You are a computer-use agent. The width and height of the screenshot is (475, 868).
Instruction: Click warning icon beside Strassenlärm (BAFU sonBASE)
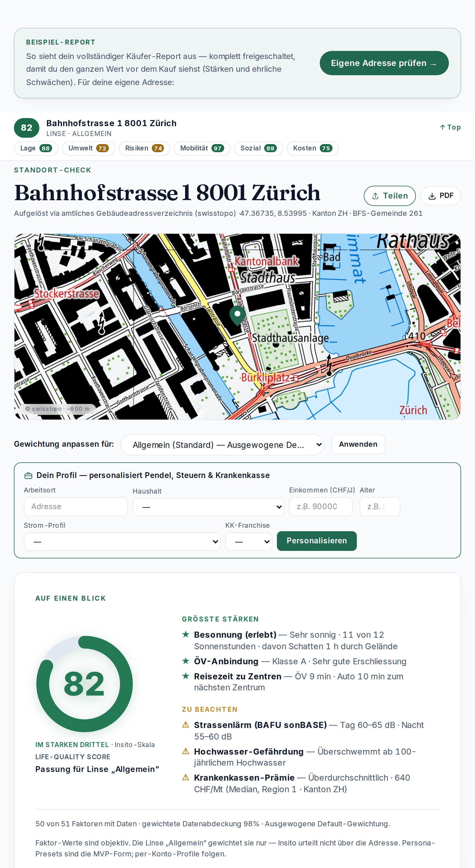(186, 724)
